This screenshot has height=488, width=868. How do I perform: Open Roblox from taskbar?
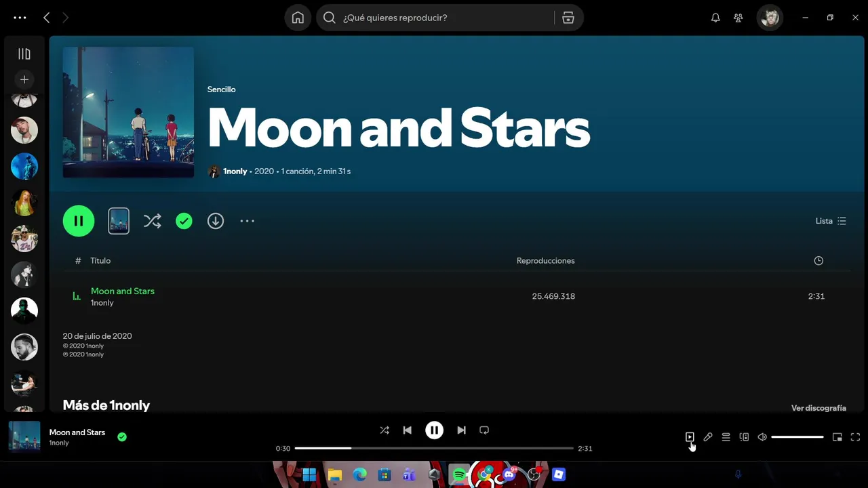point(559,474)
